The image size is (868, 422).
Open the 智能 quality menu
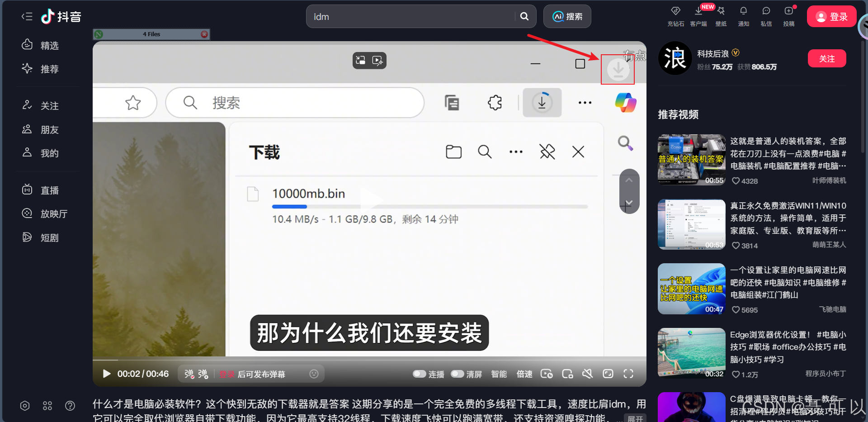499,374
